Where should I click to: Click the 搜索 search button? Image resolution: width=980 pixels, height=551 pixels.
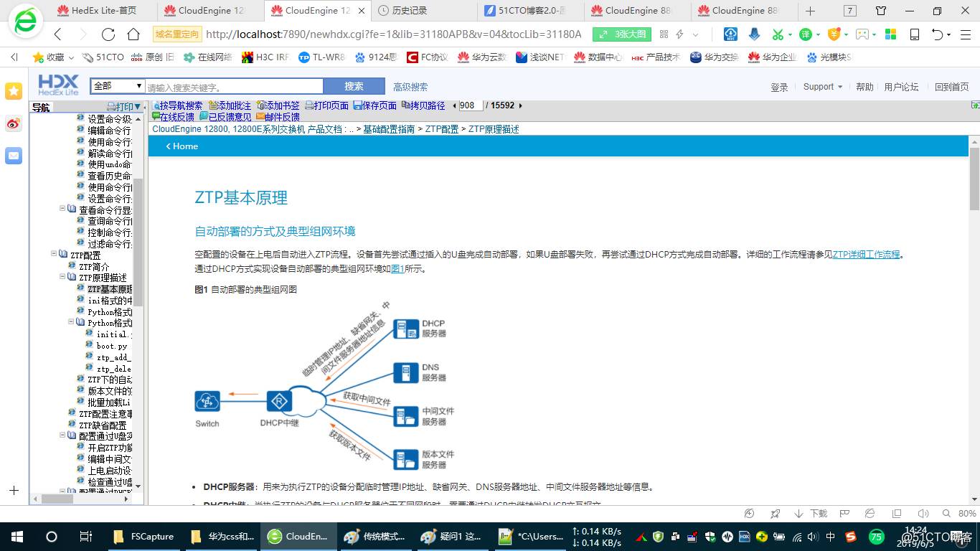[x=354, y=86]
